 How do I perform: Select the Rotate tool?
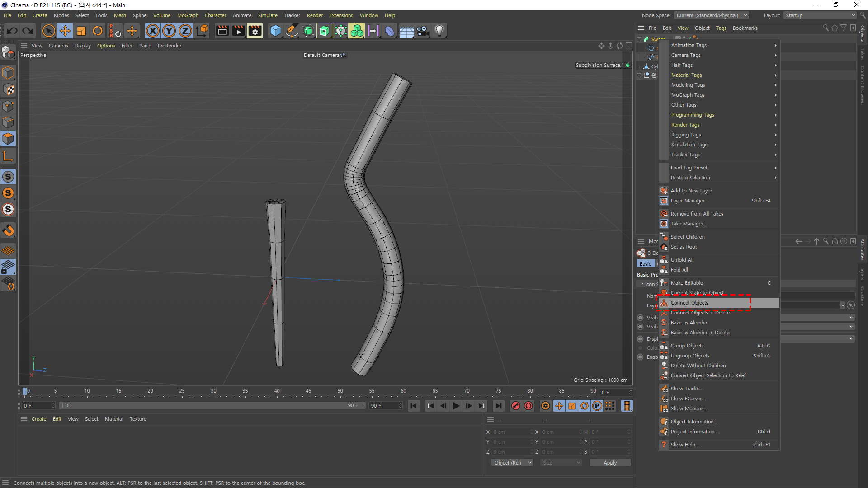click(98, 31)
